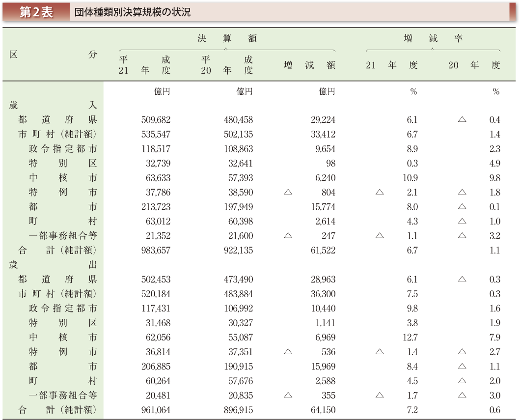Select the amount 15,774
520x420 pixels.
(x=323, y=207)
